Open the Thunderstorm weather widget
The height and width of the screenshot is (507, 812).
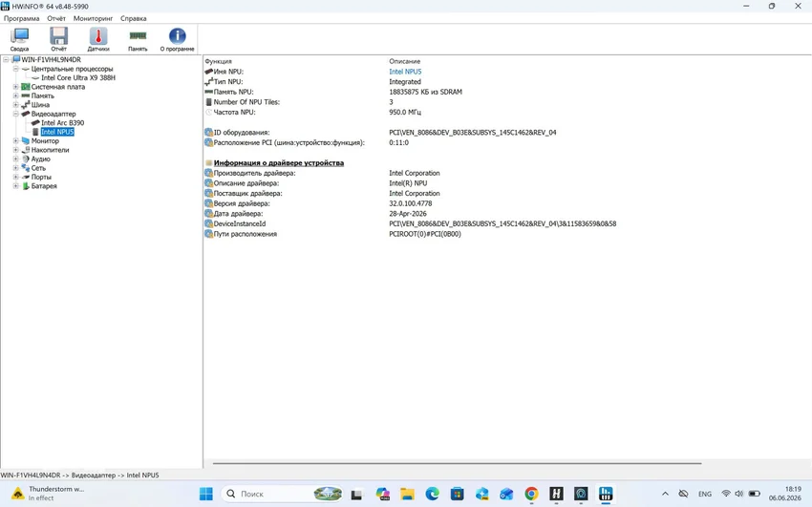(x=48, y=493)
